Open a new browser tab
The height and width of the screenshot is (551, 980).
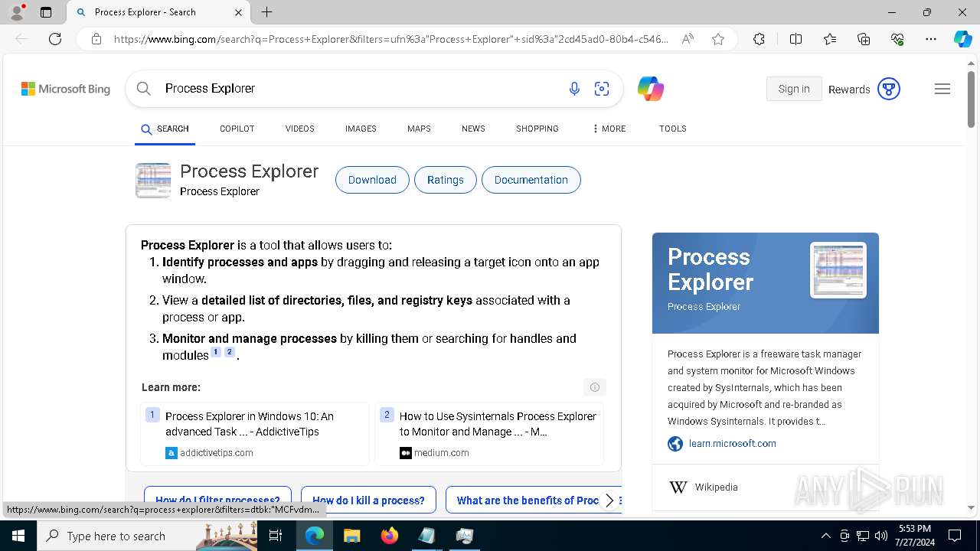[x=266, y=12]
